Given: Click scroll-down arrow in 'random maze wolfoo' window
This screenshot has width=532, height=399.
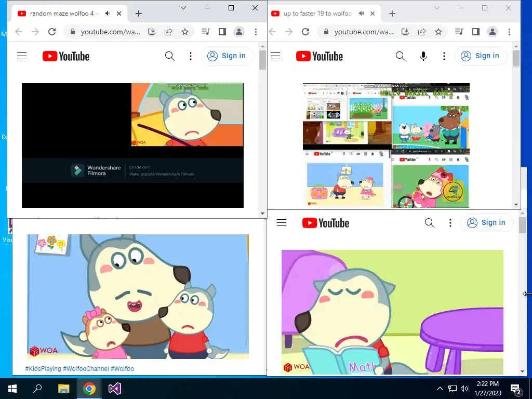Looking at the screenshot, I should click(x=262, y=214).
